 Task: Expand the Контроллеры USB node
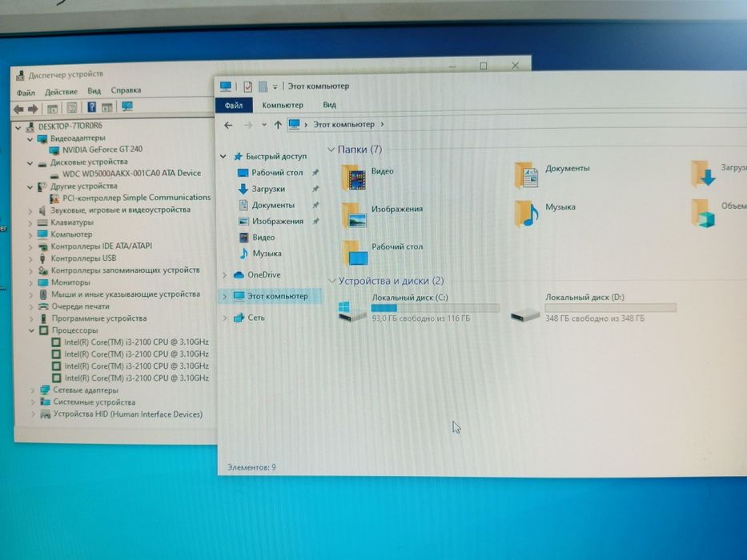pyautogui.click(x=31, y=259)
